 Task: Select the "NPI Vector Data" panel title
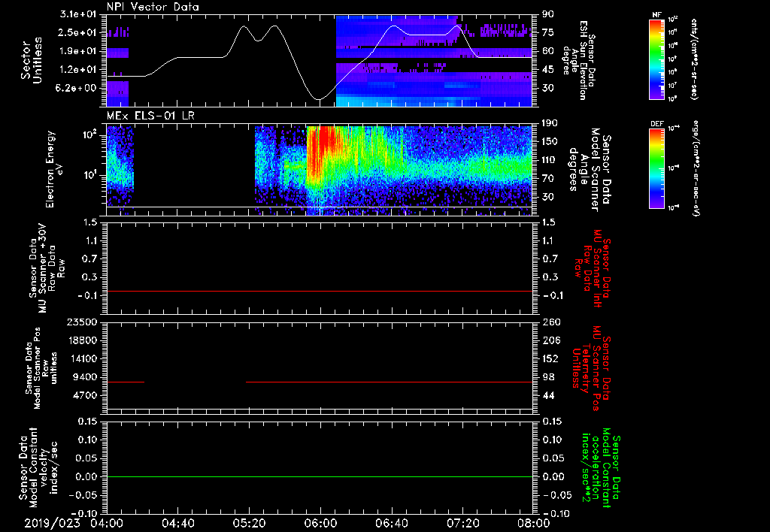[153, 7]
